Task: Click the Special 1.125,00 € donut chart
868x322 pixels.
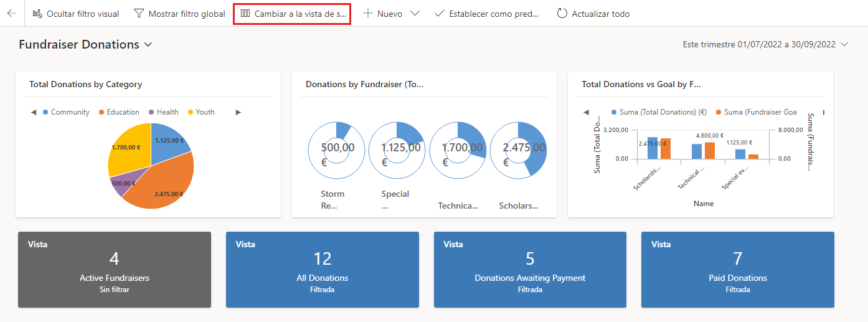Action: [396, 150]
